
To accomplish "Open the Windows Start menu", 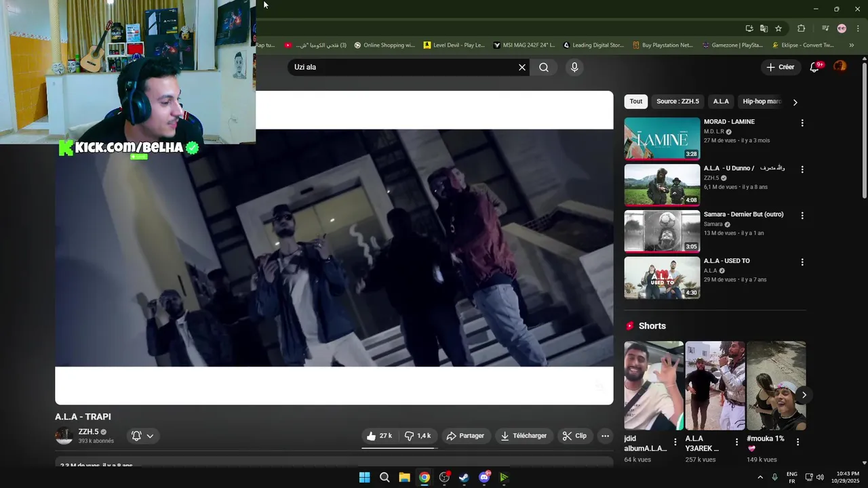I will tap(365, 477).
